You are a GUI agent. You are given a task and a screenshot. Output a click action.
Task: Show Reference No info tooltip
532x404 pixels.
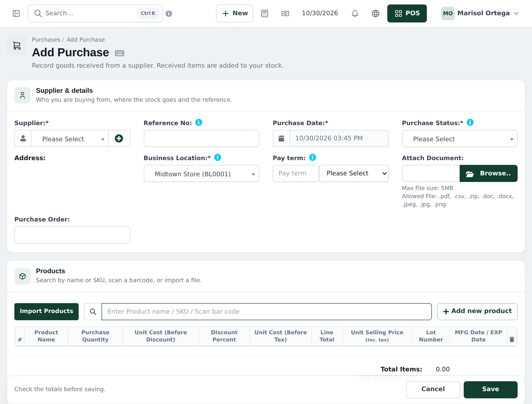coord(199,122)
